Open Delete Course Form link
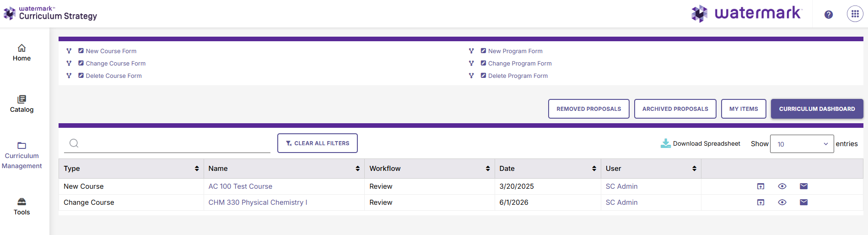This screenshot has height=235, width=868. coord(113,76)
